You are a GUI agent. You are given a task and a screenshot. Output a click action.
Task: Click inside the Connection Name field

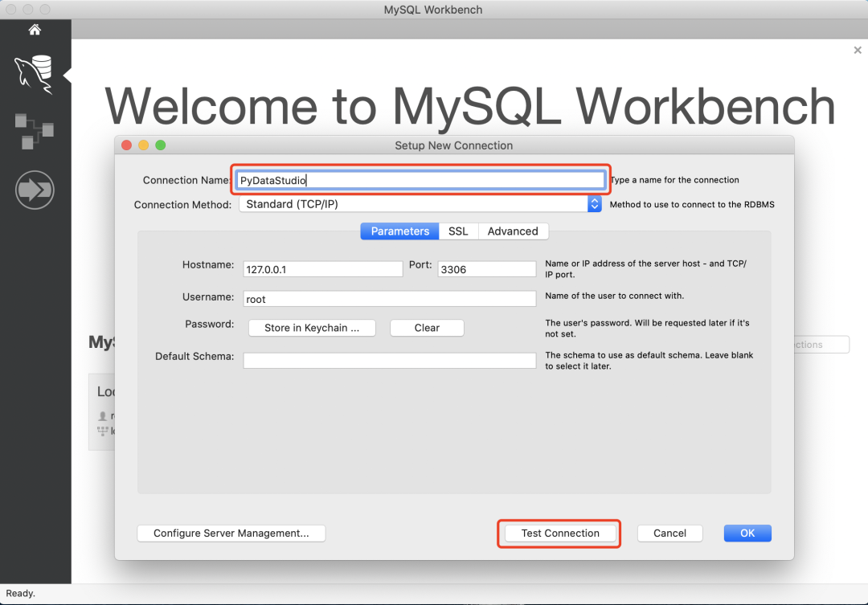pyautogui.click(x=420, y=179)
